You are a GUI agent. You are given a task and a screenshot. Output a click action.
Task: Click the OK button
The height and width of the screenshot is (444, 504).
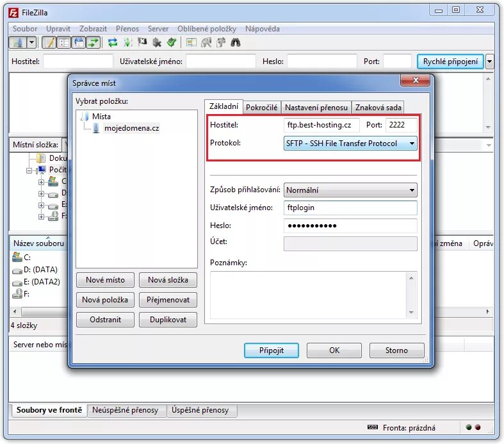coord(334,350)
